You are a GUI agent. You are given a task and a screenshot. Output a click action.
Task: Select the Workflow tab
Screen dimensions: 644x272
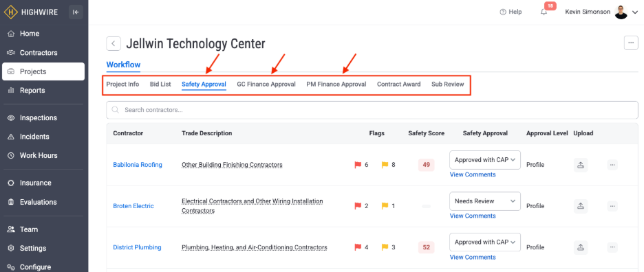click(123, 65)
